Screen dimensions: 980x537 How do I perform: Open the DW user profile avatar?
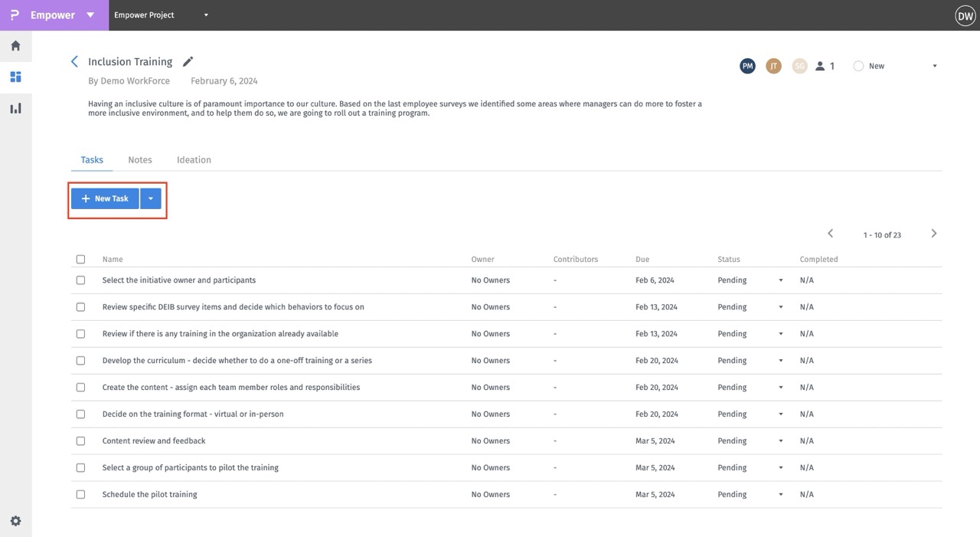click(965, 15)
